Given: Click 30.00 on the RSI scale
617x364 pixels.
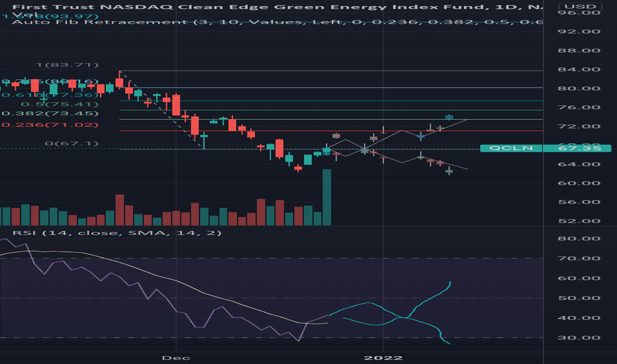Looking at the screenshot, I should click(x=579, y=338).
